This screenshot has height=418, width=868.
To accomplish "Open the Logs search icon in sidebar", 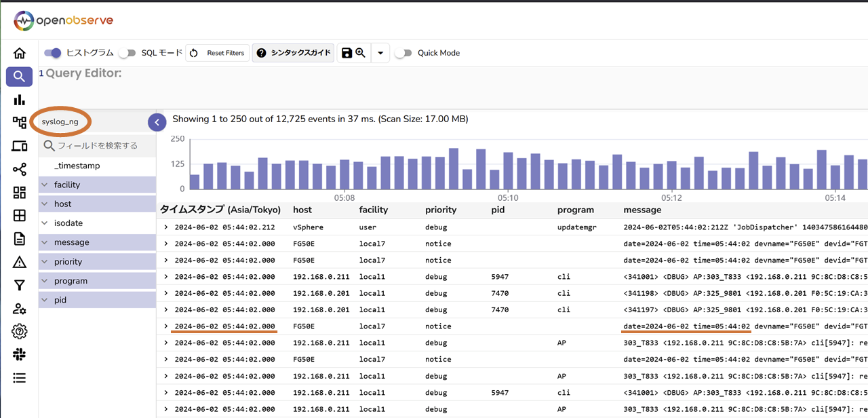I will coord(19,77).
